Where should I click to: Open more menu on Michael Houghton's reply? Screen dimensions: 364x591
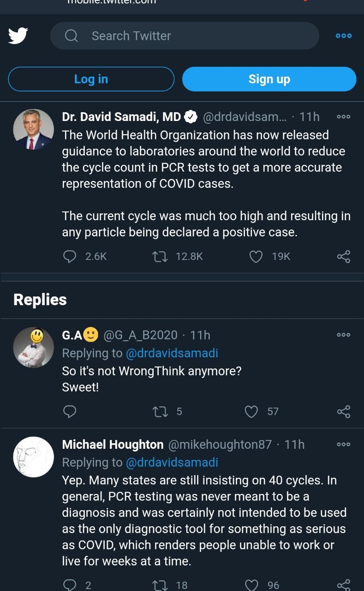coord(344,444)
